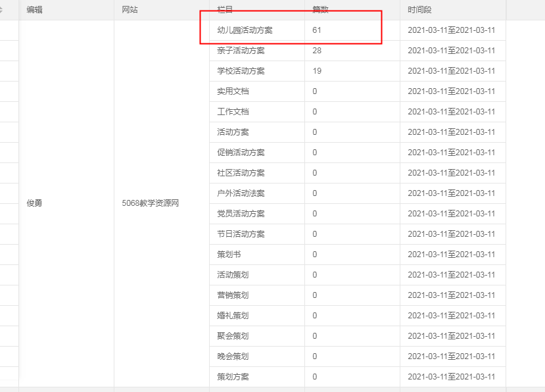Click article count 61

(x=317, y=30)
